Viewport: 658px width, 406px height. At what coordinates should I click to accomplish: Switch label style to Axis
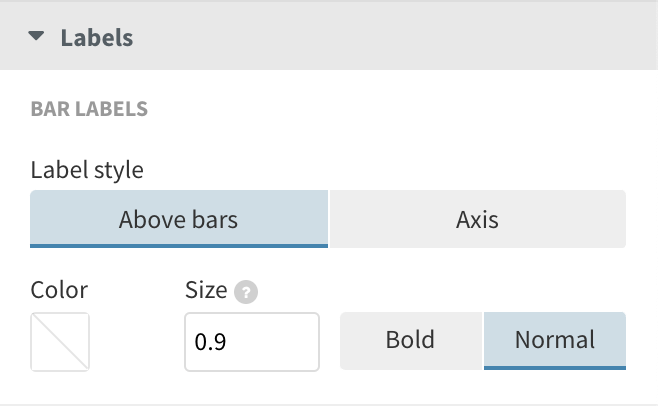477,219
